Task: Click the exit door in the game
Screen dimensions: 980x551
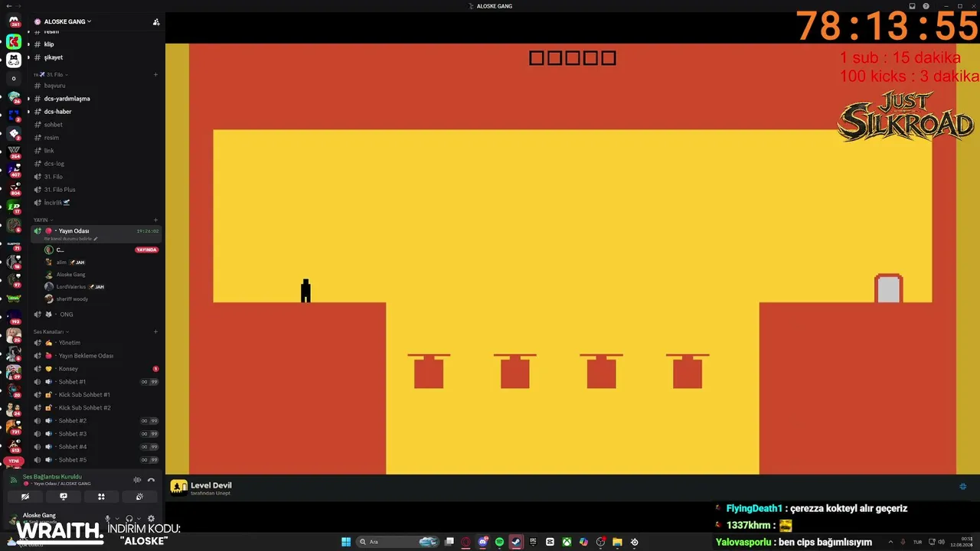Action: (x=889, y=289)
